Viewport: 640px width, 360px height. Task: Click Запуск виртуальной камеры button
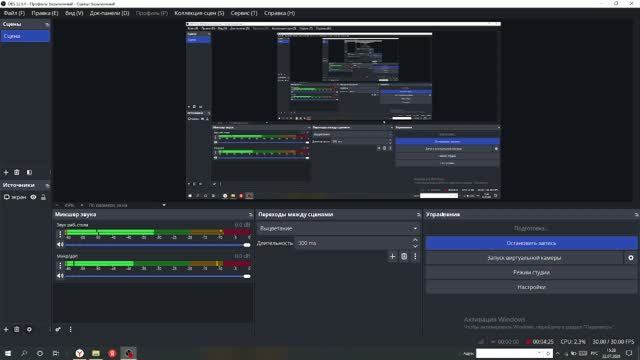point(524,258)
